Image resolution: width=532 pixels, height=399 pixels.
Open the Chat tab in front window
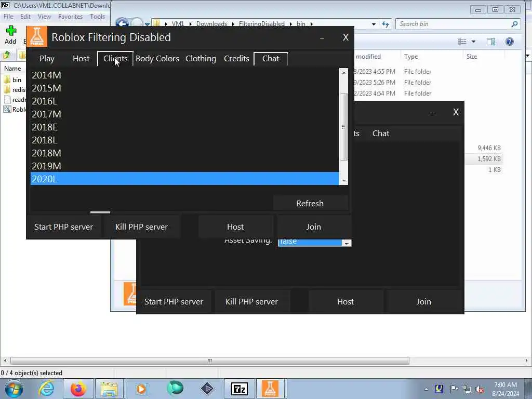270,59
